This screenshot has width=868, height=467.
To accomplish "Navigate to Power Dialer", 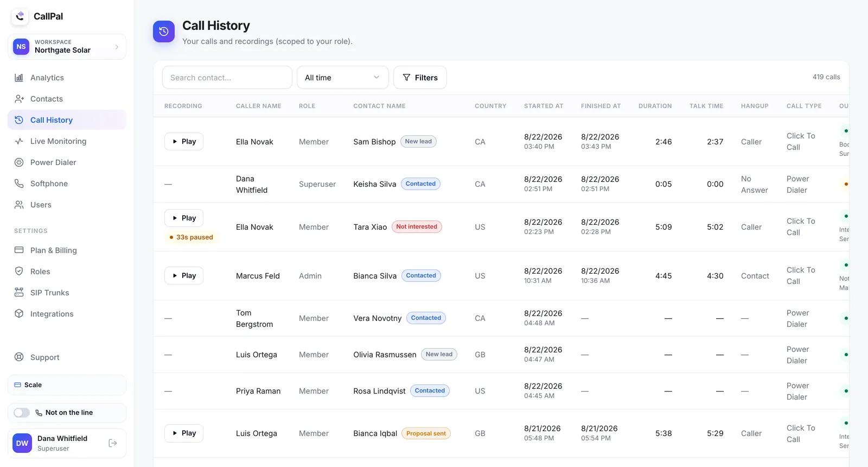I will click(67, 162).
